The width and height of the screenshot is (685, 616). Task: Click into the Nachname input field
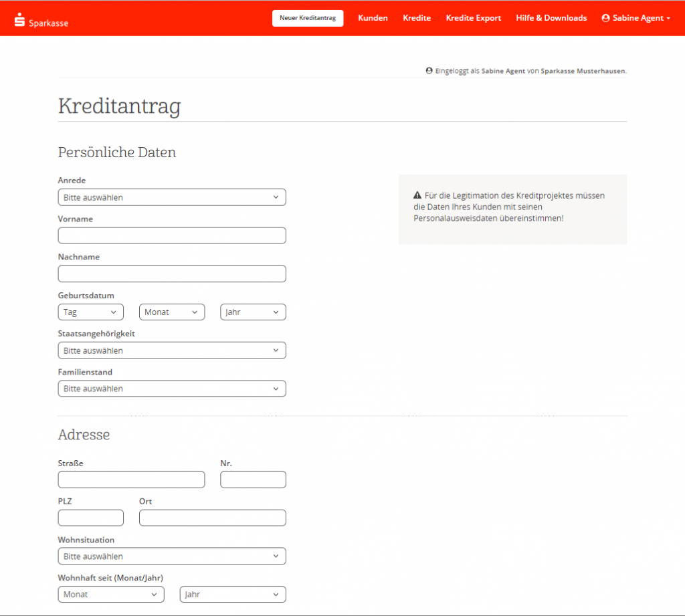tap(172, 274)
